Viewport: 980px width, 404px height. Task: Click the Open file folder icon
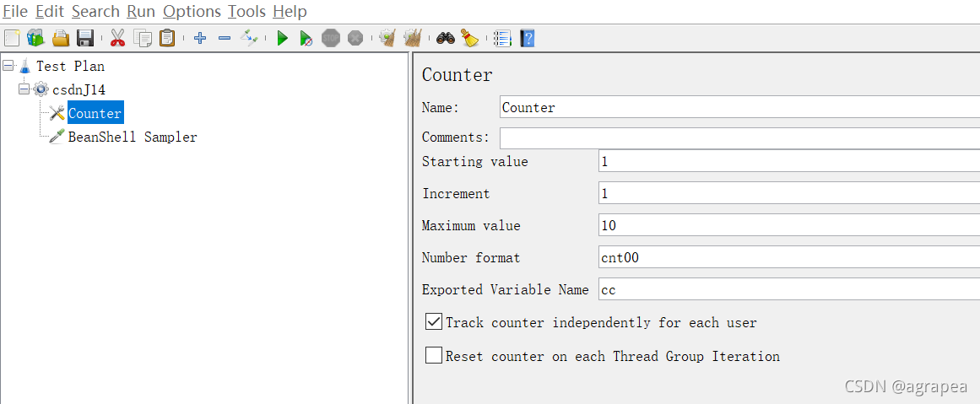(x=61, y=39)
